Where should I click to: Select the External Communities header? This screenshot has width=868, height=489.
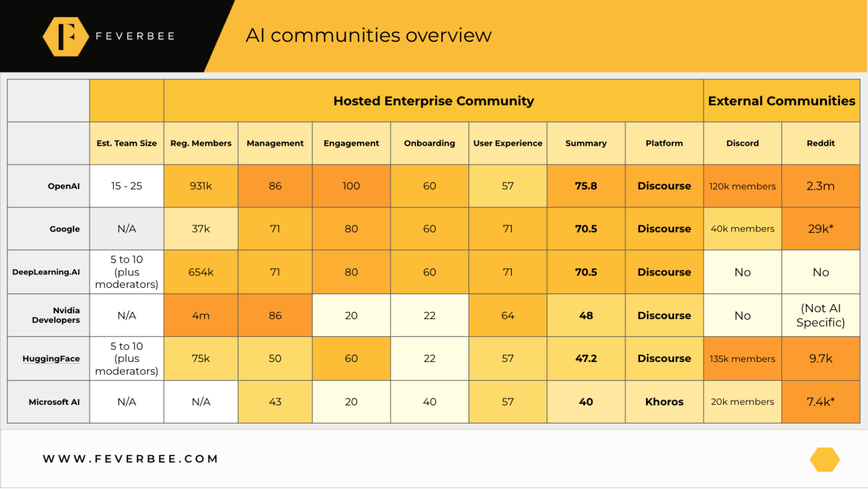[x=782, y=101]
